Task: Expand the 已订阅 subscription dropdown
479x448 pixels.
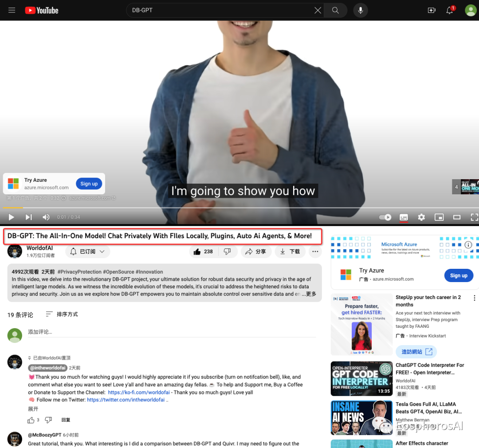Action: [x=87, y=252]
